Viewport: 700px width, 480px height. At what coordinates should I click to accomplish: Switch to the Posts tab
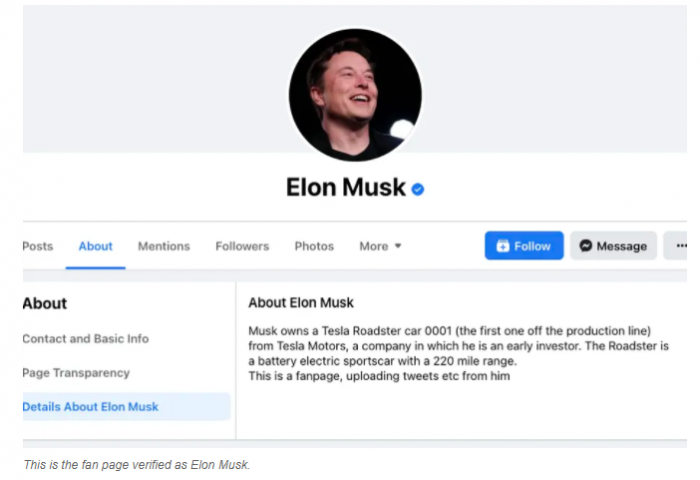37,246
